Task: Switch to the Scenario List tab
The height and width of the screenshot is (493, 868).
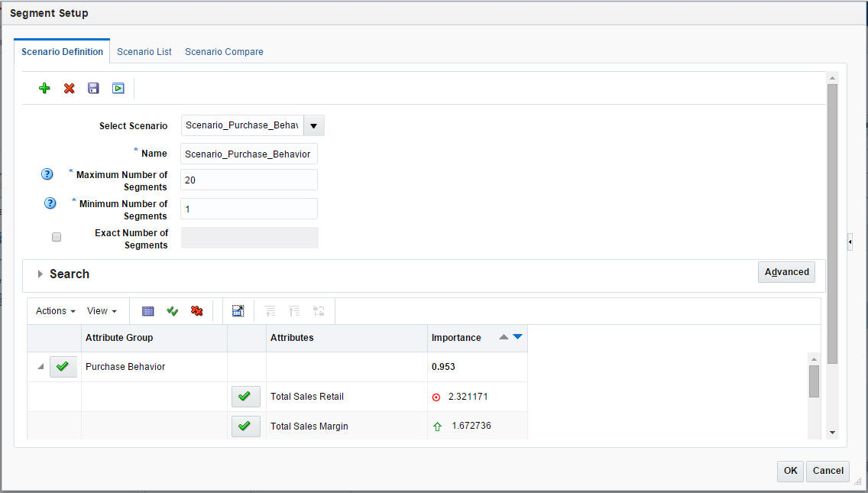Action: [144, 51]
